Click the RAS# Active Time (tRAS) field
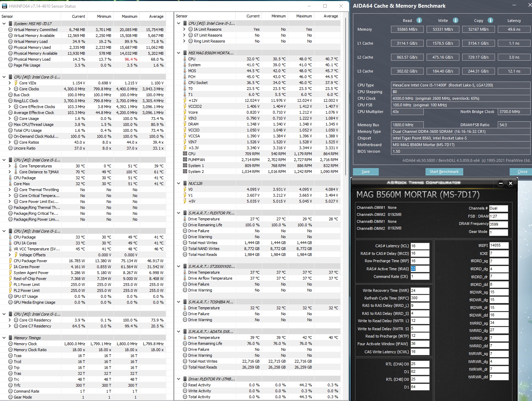The height and width of the screenshot is (401, 532). pos(420,269)
